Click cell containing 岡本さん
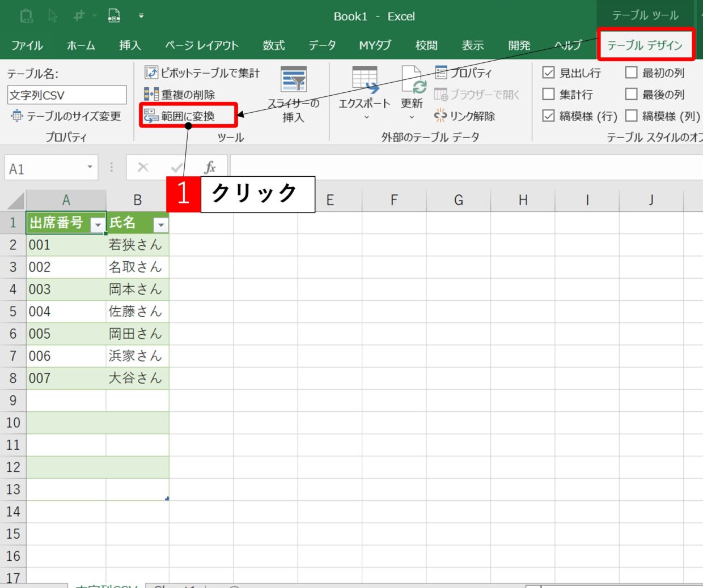This screenshot has width=703, height=588. pyautogui.click(x=137, y=289)
